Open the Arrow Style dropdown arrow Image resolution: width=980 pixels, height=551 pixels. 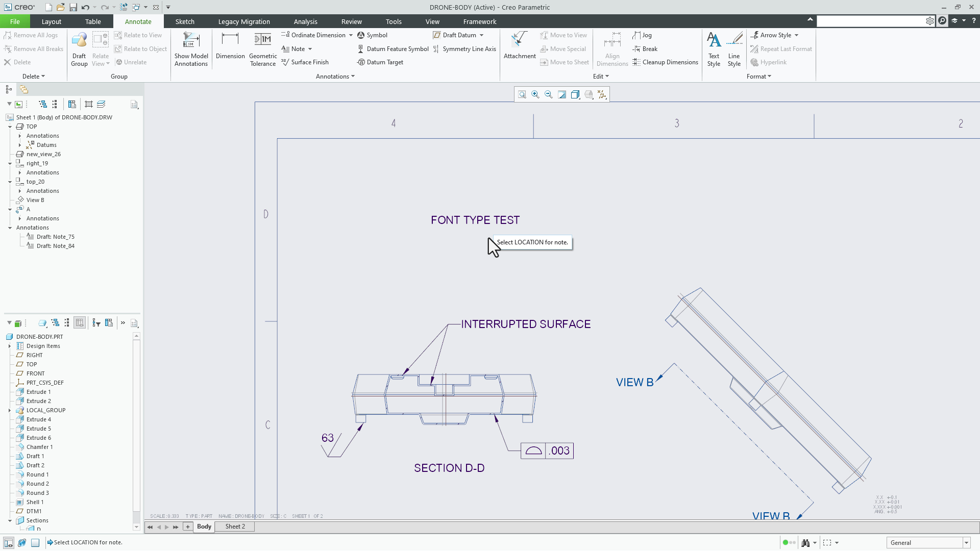pyautogui.click(x=796, y=35)
